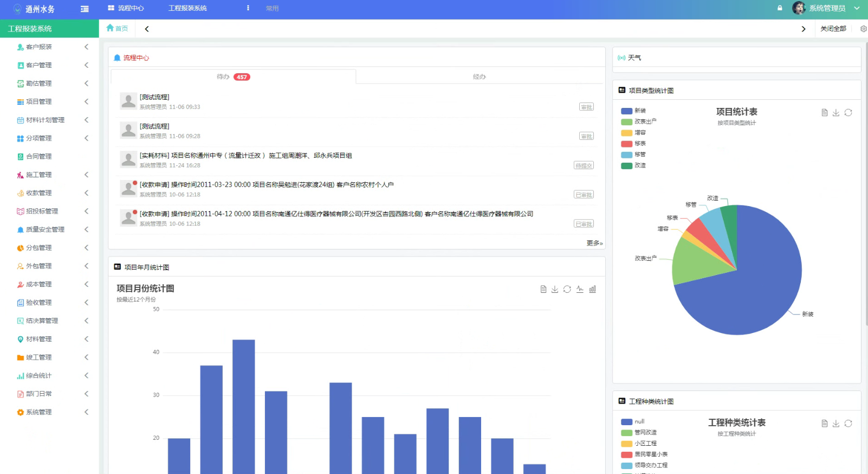This screenshot has width=868, height=474.
Task: Click the 部门日常 document icon
Action: 21,394
